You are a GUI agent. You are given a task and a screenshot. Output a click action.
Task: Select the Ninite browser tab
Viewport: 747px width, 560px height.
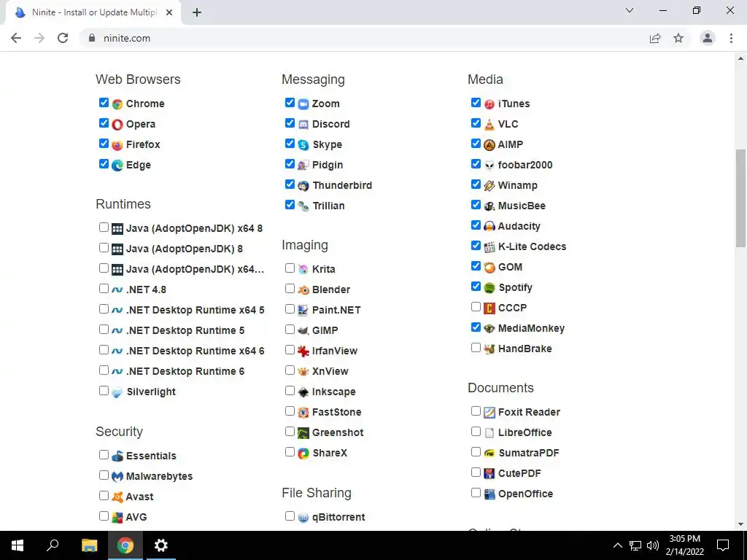pyautogui.click(x=93, y=13)
